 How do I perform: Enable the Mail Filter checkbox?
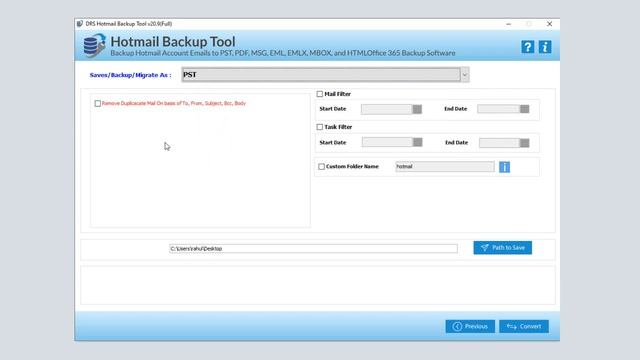[320, 94]
